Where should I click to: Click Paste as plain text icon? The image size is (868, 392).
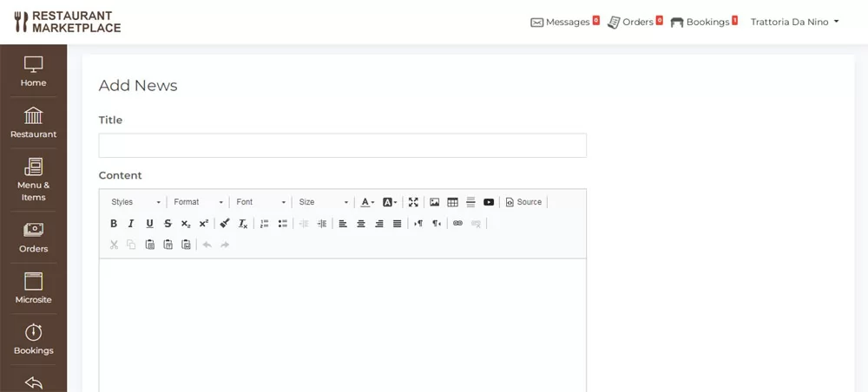(168, 245)
